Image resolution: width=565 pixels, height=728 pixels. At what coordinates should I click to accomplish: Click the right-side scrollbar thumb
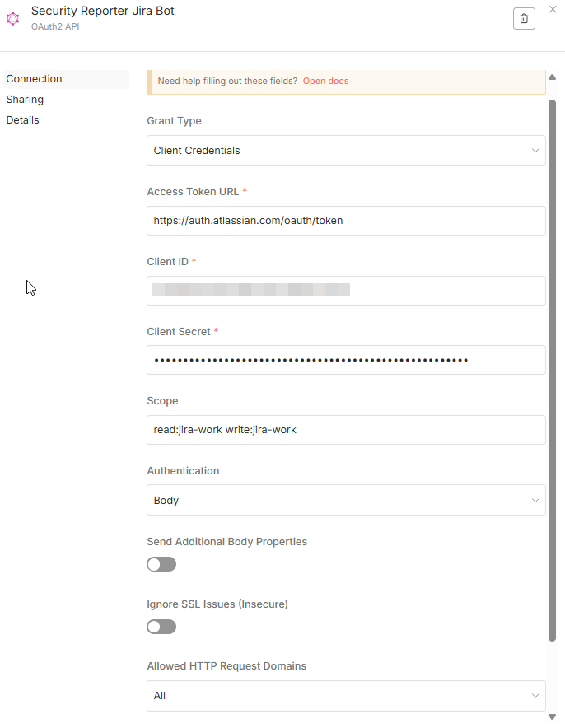click(x=553, y=371)
